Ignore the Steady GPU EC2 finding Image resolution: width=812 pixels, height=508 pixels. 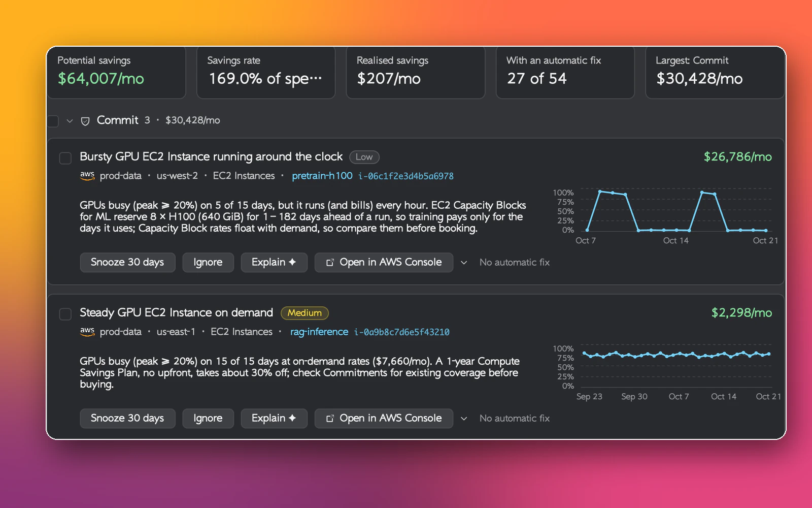208,419
